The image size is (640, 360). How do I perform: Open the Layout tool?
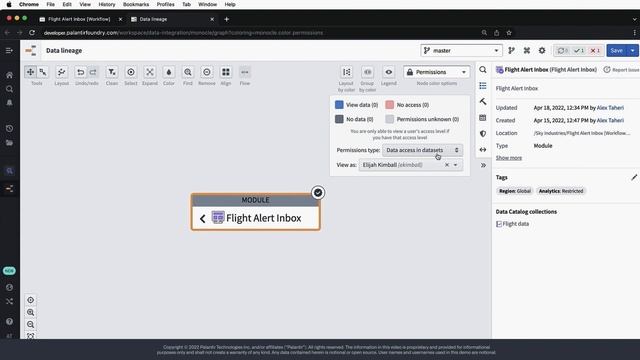click(62, 72)
